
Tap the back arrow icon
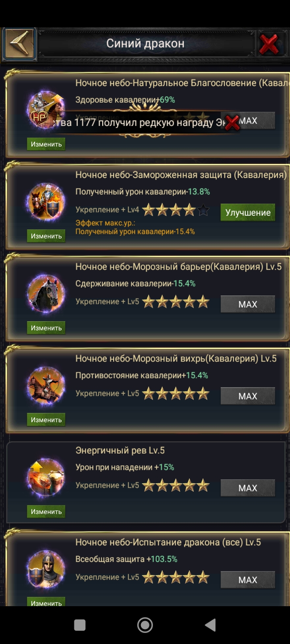pyautogui.click(x=19, y=43)
